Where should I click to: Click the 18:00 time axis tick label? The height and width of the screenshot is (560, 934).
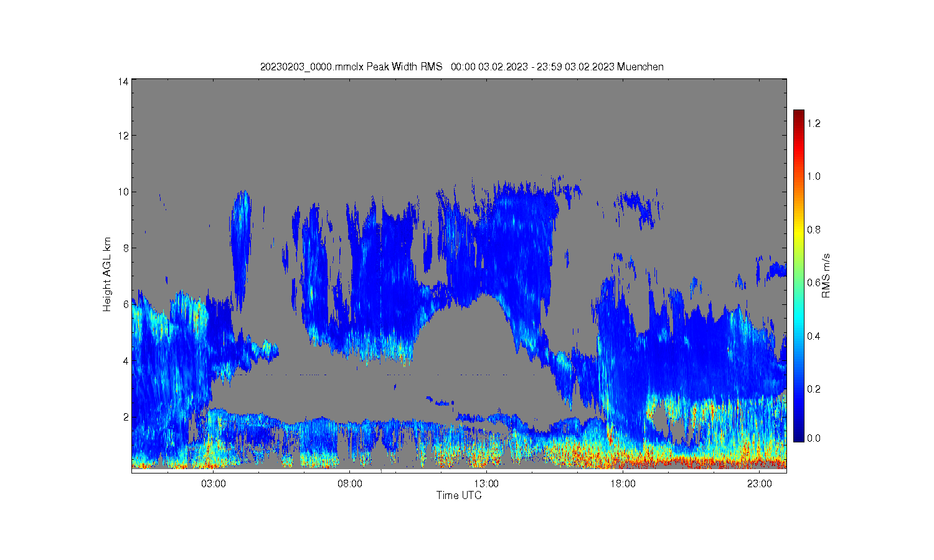[623, 483]
